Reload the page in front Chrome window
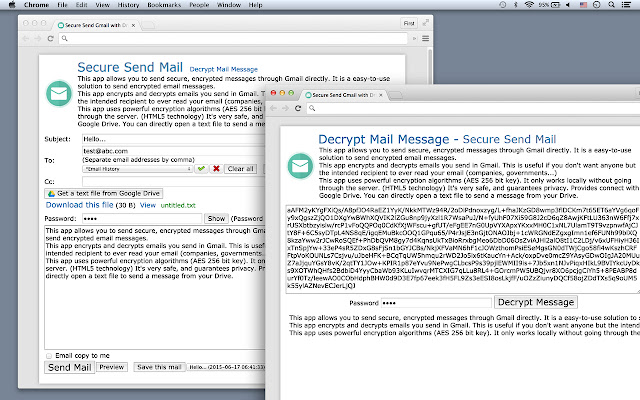The height and width of the screenshot is (400, 640). [x=298, y=108]
